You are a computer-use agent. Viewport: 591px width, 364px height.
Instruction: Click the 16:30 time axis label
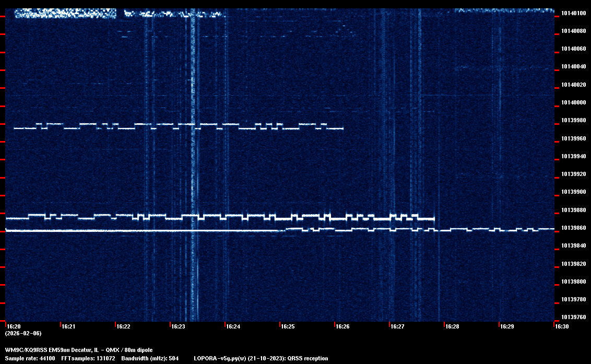tap(562, 326)
